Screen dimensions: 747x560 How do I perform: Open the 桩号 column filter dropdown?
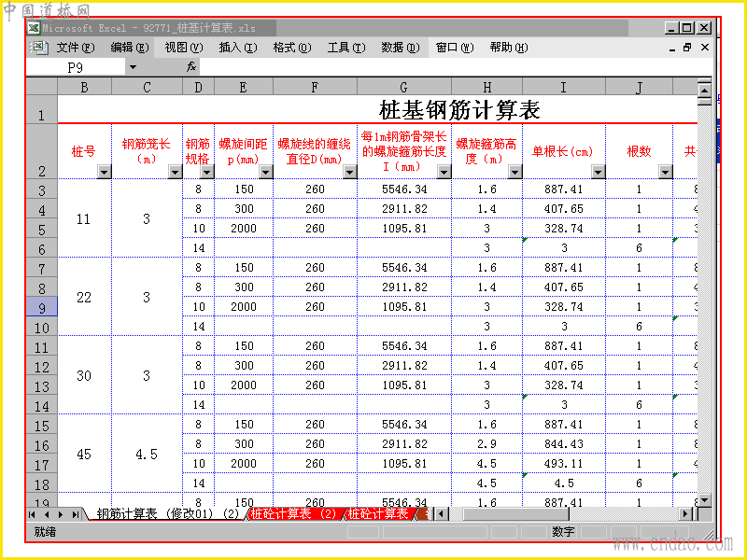tap(104, 172)
